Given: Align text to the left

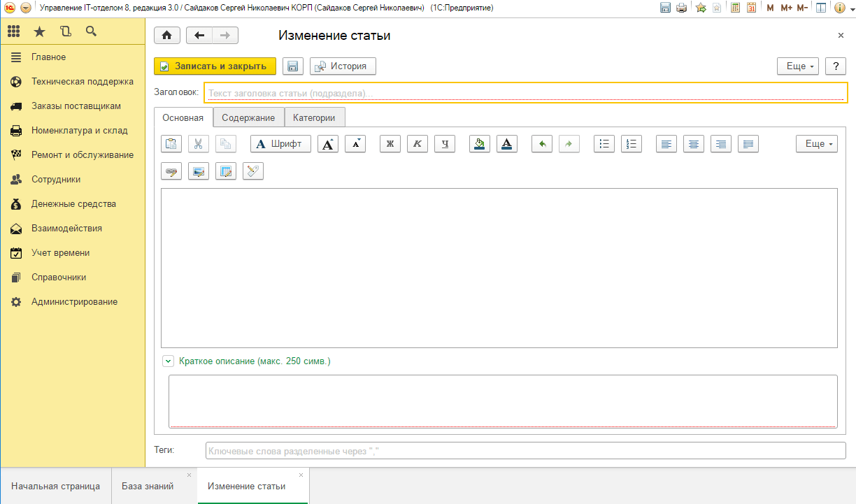Looking at the screenshot, I should click(666, 144).
